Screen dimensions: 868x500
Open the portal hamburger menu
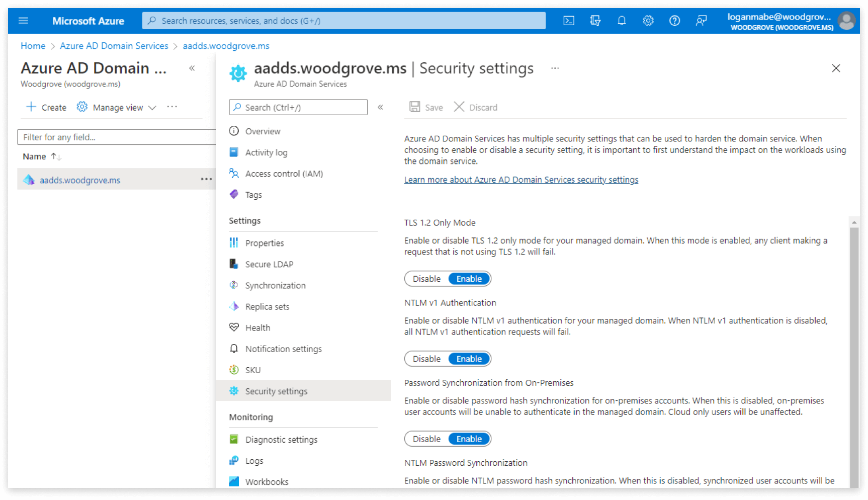[23, 21]
